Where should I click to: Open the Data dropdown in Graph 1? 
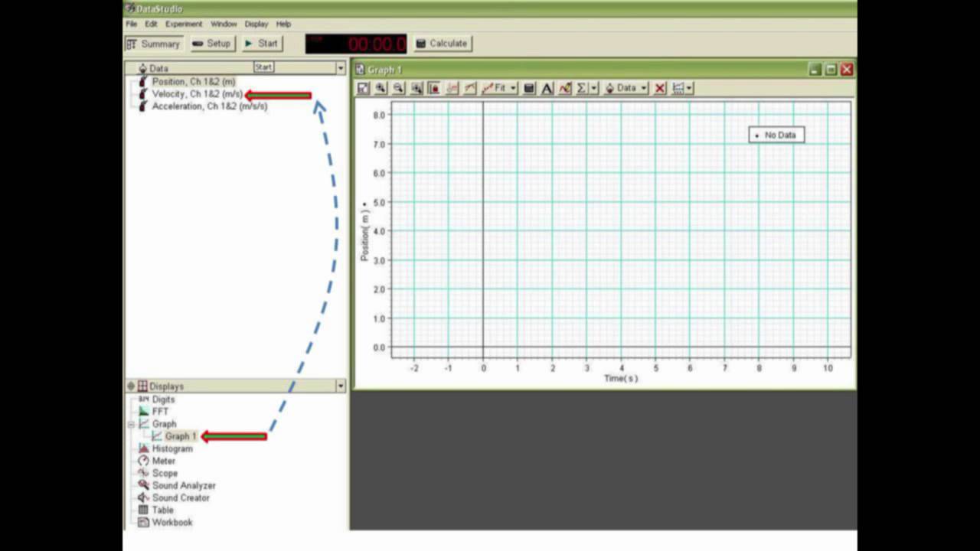click(x=626, y=88)
